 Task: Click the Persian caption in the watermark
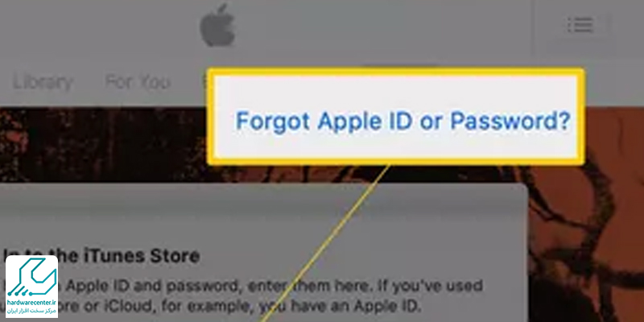pyautogui.click(x=31, y=311)
